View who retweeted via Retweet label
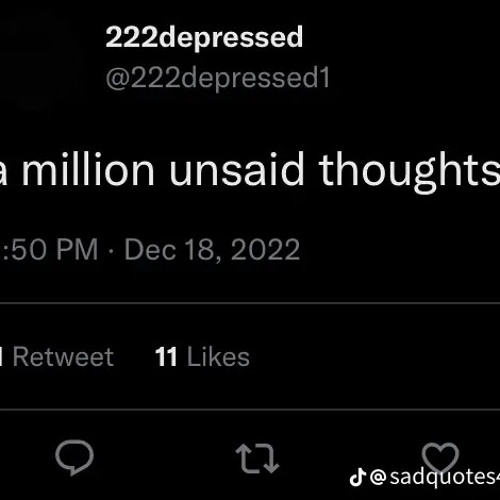 tap(63, 357)
